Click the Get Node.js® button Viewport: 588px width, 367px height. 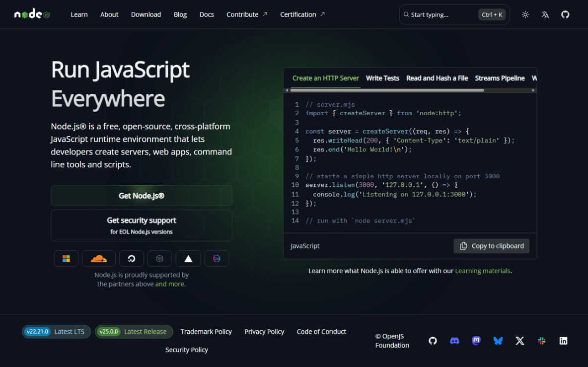point(142,196)
